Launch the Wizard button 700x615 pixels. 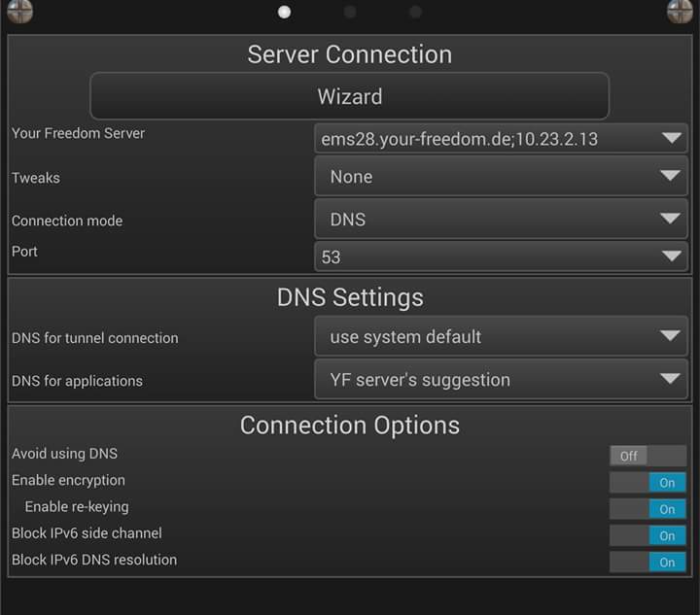[350, 96]
